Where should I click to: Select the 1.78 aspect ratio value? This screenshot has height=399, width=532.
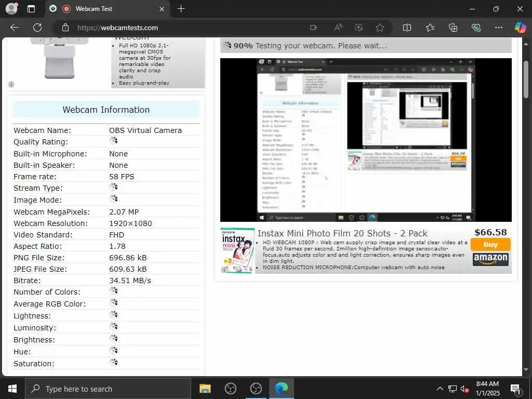click(x=117, y=246)
